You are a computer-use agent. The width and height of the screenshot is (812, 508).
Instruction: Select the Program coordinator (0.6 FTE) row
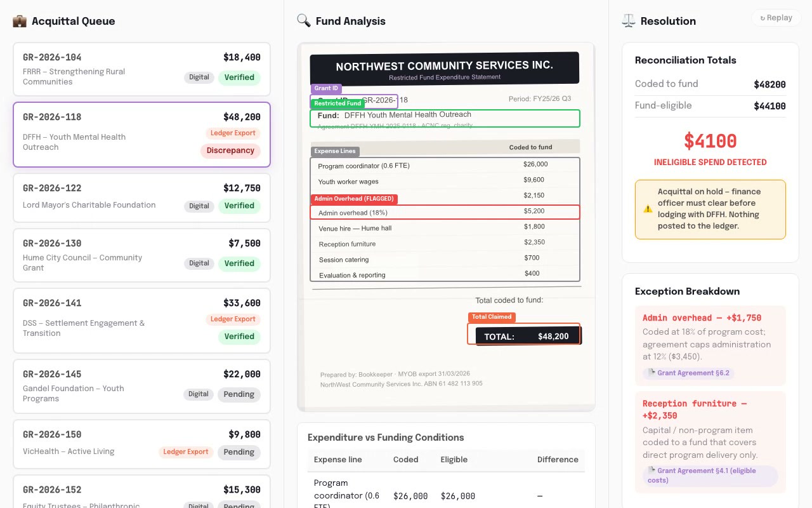445,165
